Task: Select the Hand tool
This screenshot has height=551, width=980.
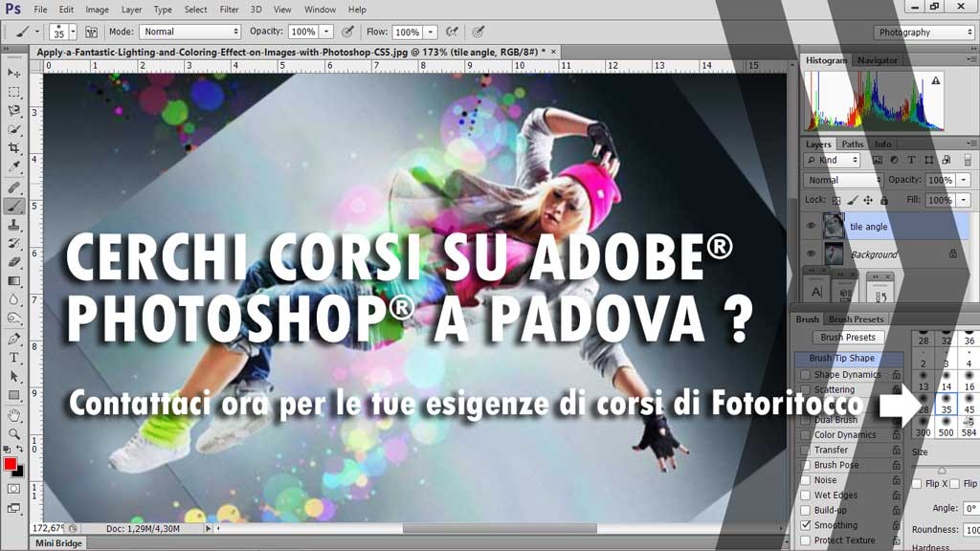Action: (x=13, y=415)
